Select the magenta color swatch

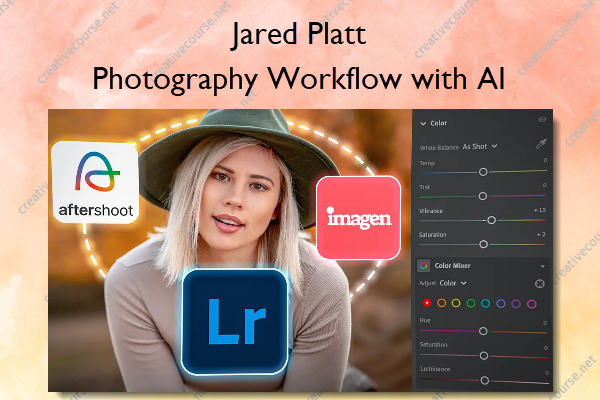[532, 304]
